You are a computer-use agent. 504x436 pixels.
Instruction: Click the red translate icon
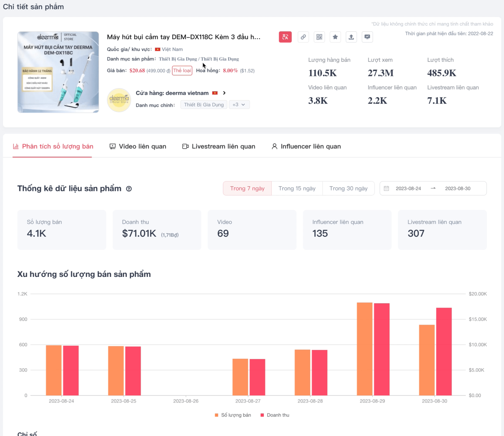[285, 37]
